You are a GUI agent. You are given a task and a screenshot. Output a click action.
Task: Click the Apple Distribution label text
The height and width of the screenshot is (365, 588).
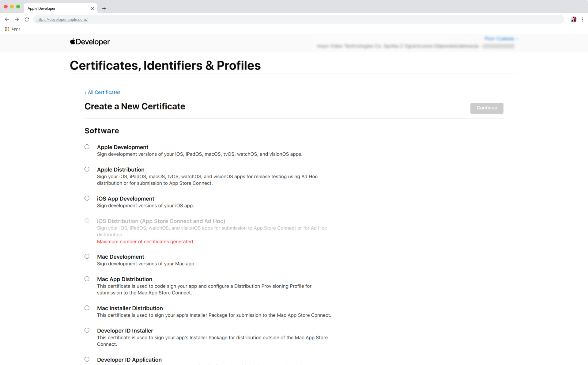click(121, 169)
